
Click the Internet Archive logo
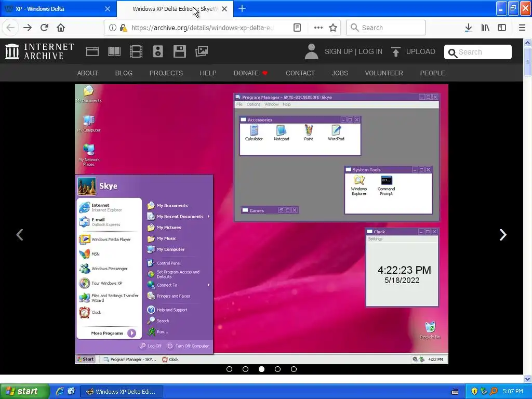click(39, 51)
